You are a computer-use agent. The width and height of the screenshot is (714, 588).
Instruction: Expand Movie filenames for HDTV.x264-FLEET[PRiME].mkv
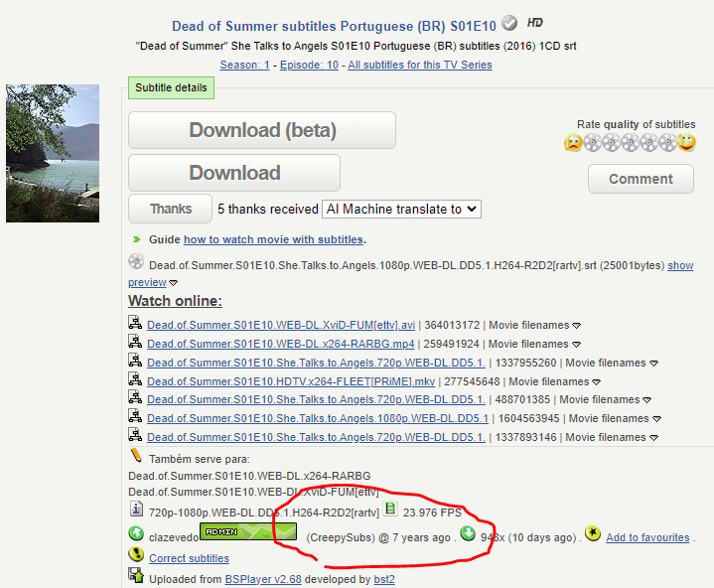(x=597, y=382)
